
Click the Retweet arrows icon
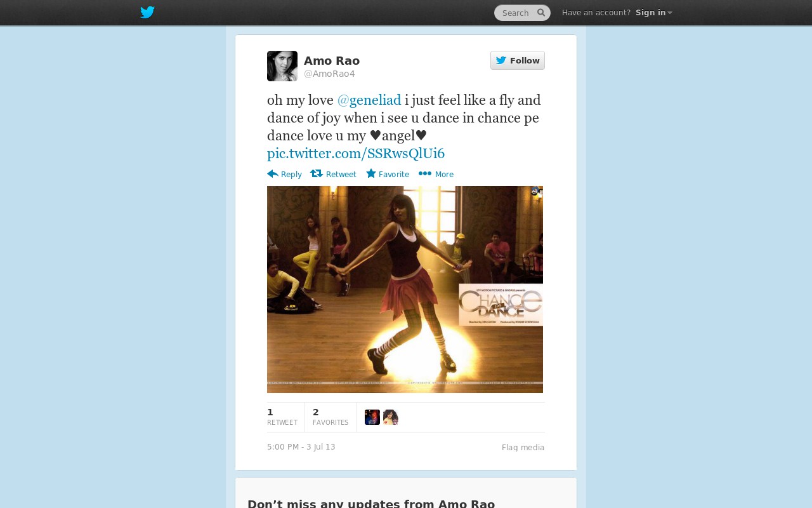coord(317,174)
